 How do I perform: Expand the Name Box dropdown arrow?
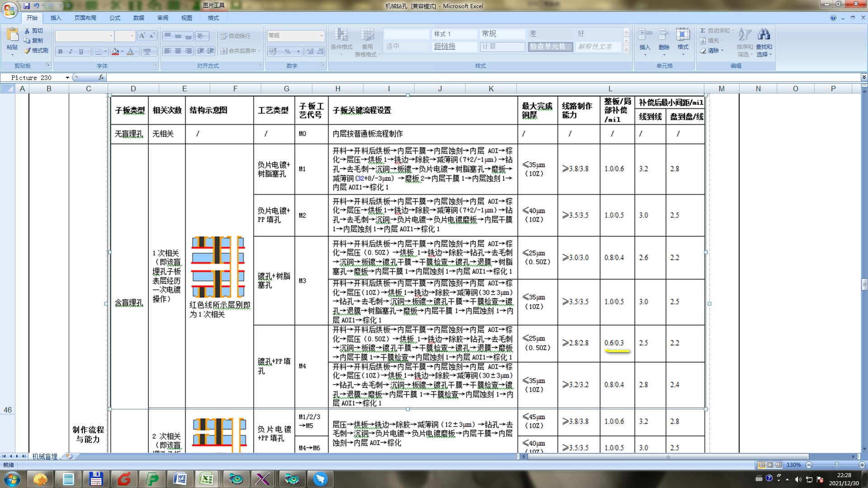[67, 78]
